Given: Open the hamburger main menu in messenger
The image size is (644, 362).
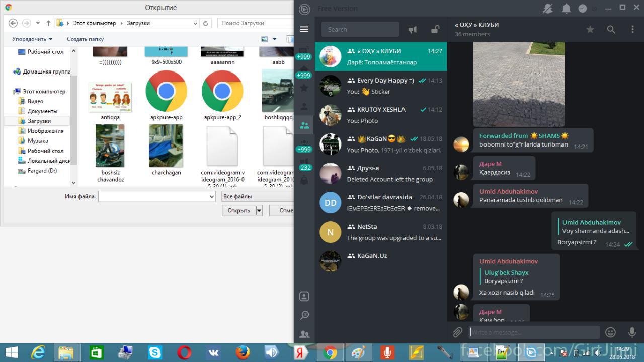Looking at the screenshot, I should point(304,29).
